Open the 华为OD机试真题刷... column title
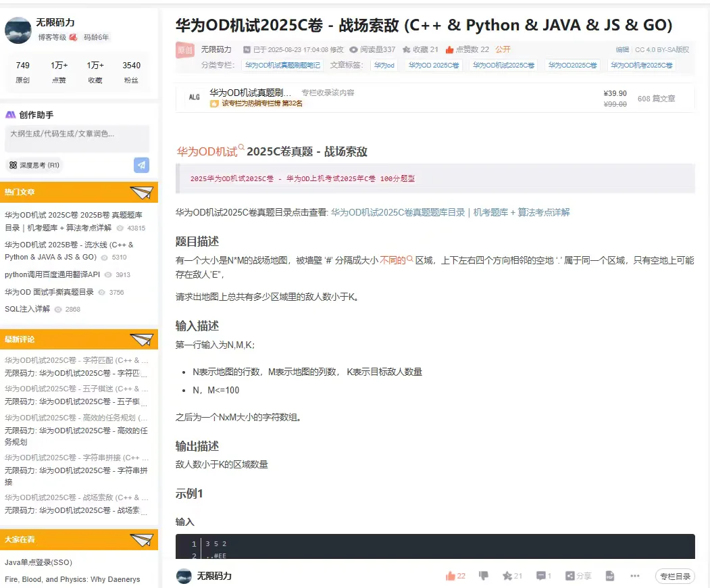710x588 pixels. click(251, 93)
